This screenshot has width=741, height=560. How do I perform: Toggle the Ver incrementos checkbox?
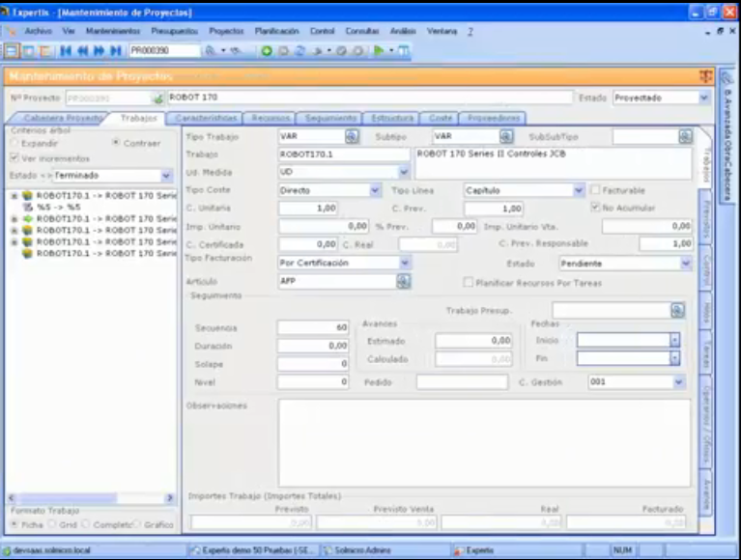click(14, 158)
